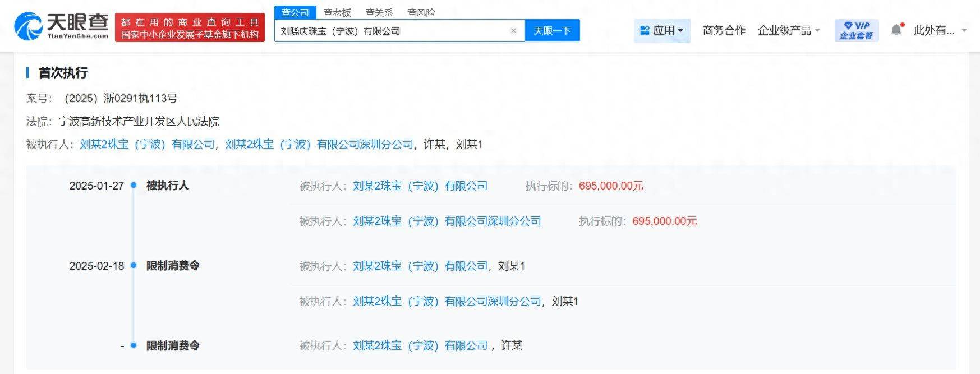The image size is (980, 374).
Task: Open 深圳分公司 link followed by 刘某1 in timeline
Action: (447, 301)
